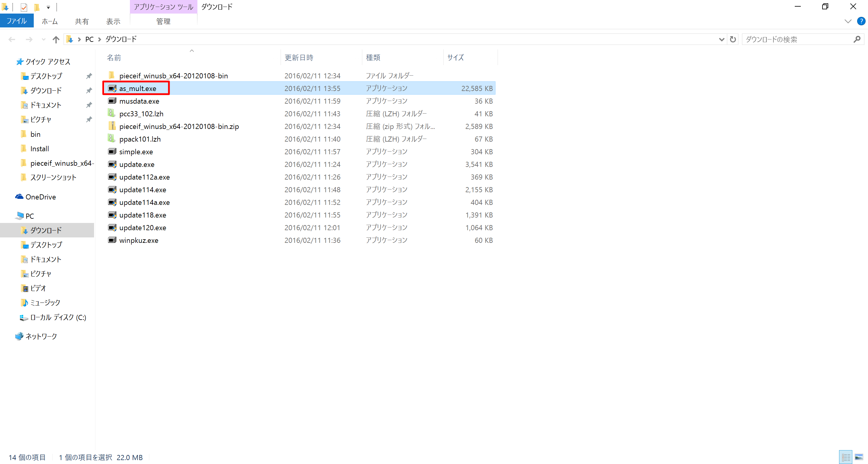The width and height of the screenshot is (868, 464).
Task: Click the properties checkmark quick access icon
Action: tap(24, 7)
